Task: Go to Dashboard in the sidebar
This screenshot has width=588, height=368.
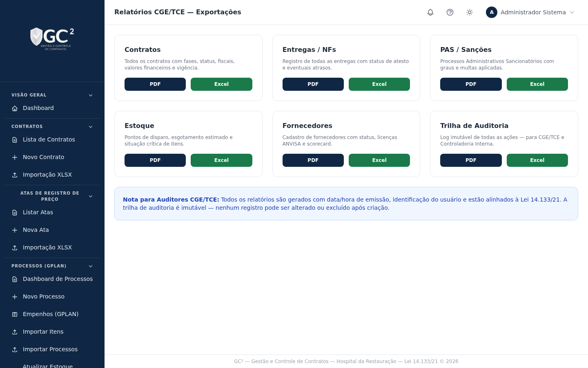Action: [x=52, y=108]
